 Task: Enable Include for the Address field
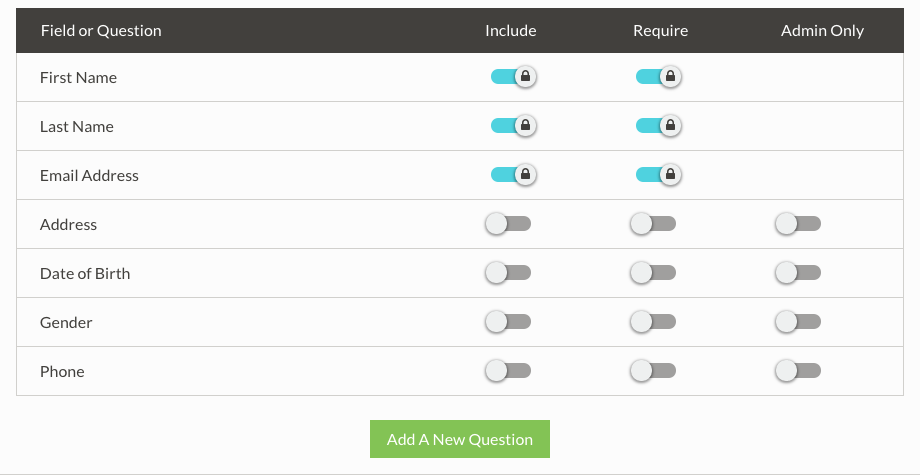pyautogui.click(x=508, y=224)
